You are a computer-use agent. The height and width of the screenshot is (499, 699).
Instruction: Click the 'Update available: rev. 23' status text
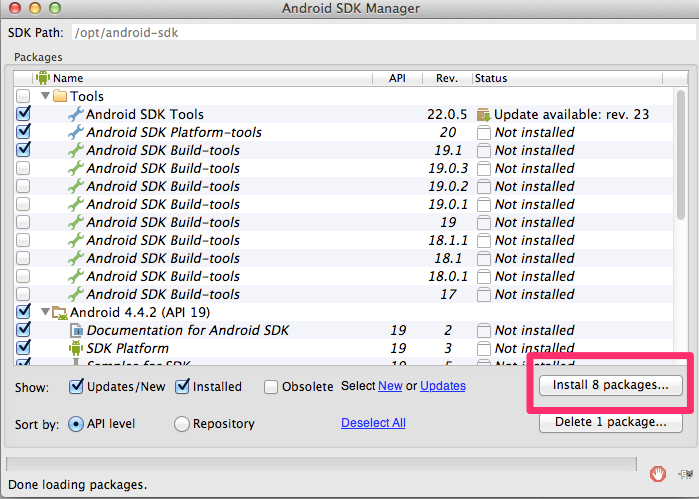coord(572,115)
